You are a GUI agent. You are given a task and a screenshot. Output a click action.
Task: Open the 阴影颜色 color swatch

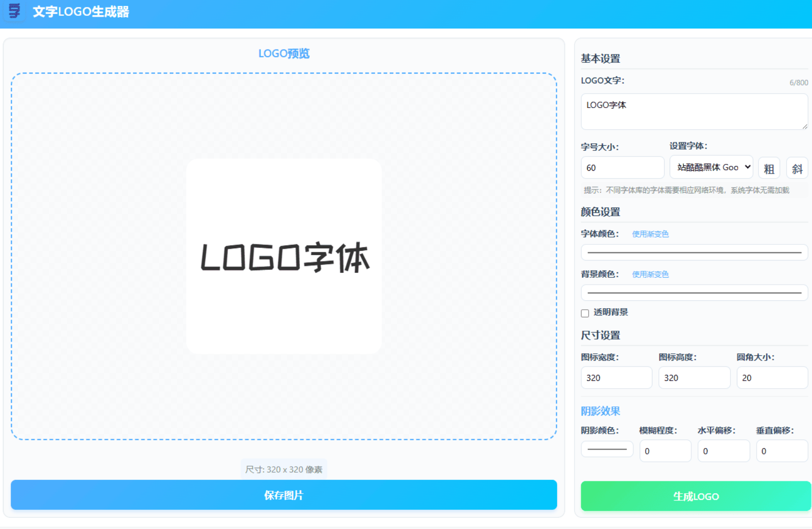pos(607,449)
